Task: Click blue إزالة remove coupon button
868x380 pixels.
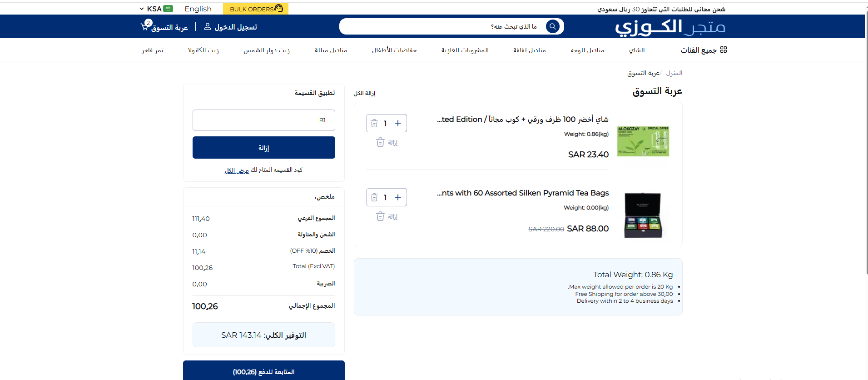Action: (x=264, y=148)
